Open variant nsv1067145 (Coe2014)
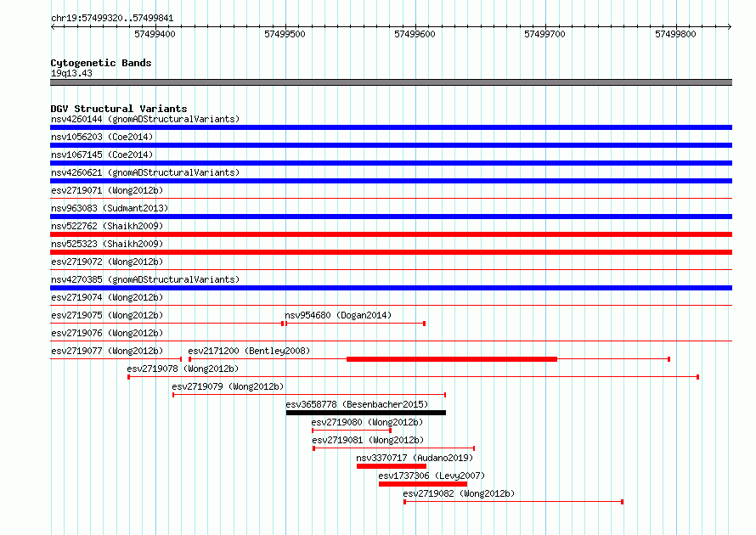756x535 pixels. click(102, 155)
